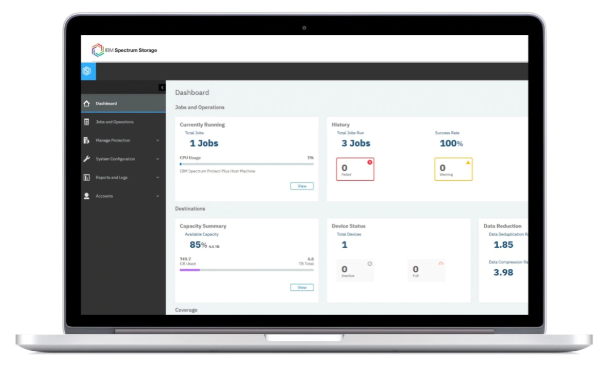
Task: Open Jobs and Operations in sidebar
Action: point(123,122)
